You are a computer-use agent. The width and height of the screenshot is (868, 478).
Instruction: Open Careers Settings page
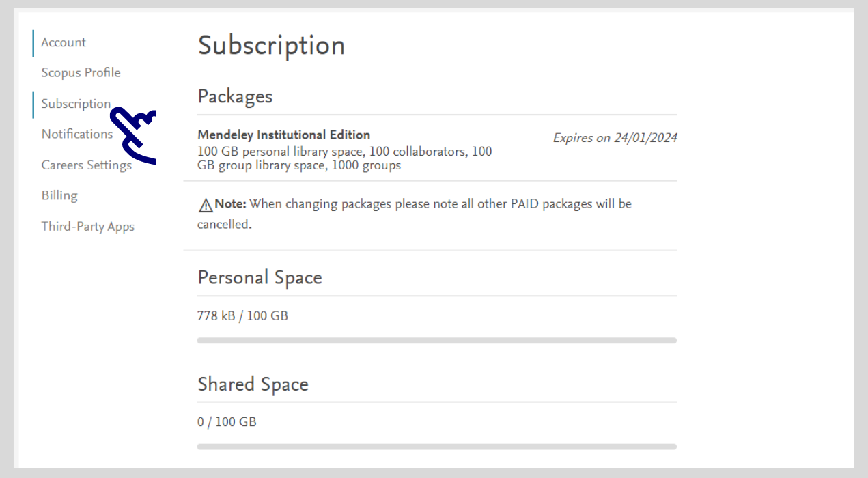click(87, 165)
